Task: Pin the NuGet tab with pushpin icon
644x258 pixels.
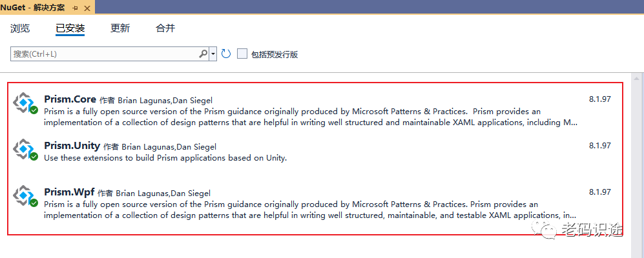Action: (75, 8)
